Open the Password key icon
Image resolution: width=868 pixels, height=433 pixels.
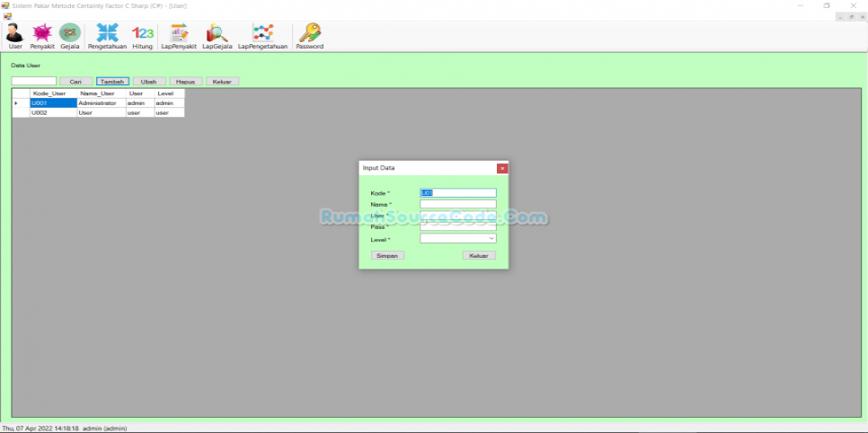click(309, 37)
